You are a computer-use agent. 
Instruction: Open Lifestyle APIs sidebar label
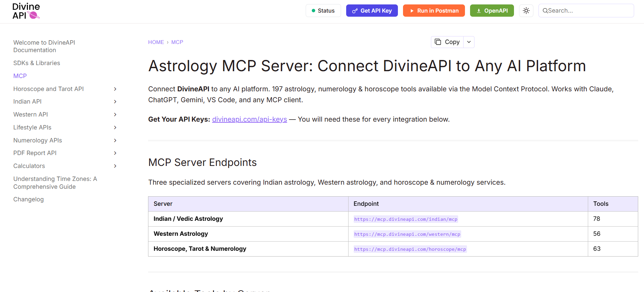pyautogui.click(x=32, y=127)
